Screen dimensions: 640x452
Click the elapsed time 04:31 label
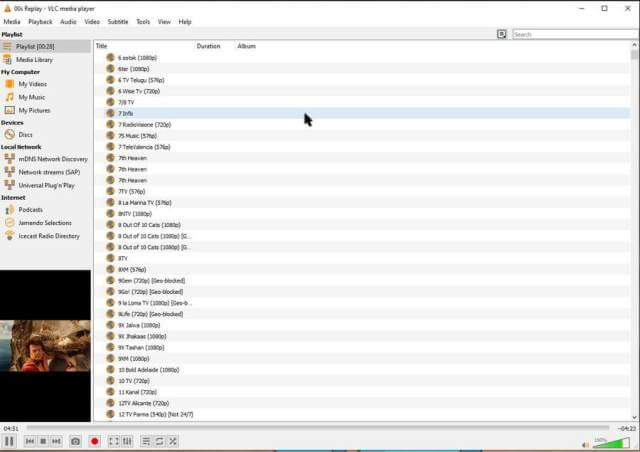point(11,428)
